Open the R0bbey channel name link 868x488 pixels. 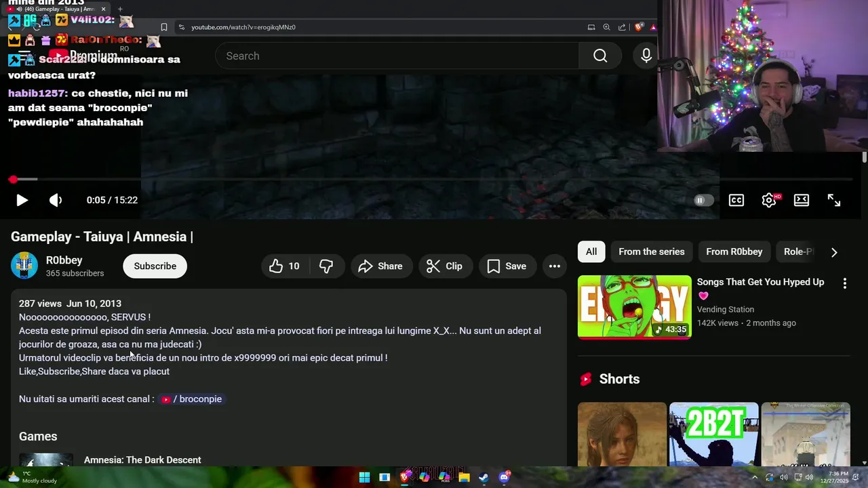click(64, 260)
